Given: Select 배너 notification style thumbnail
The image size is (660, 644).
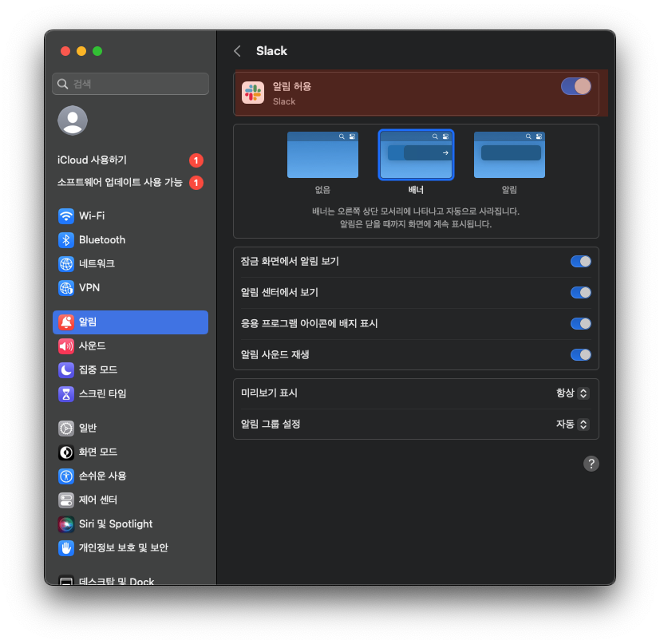Looking at the screenshot, I should click(416, 155).
